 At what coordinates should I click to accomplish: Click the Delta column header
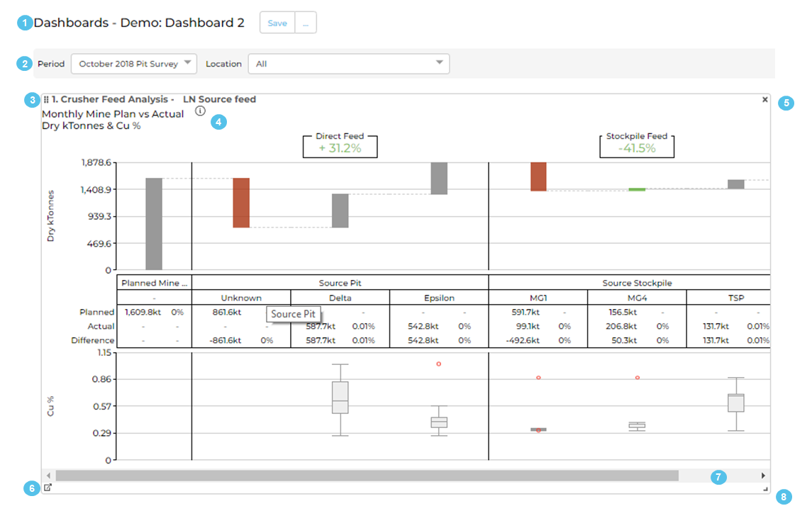click(x=340, y=298)
